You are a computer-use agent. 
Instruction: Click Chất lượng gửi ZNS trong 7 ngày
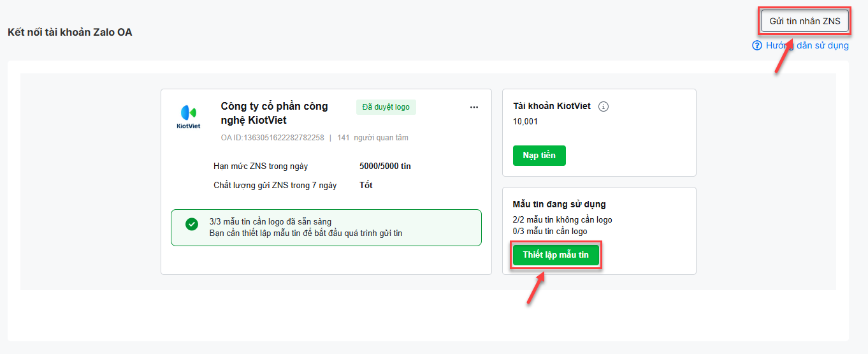coord(275,186)
